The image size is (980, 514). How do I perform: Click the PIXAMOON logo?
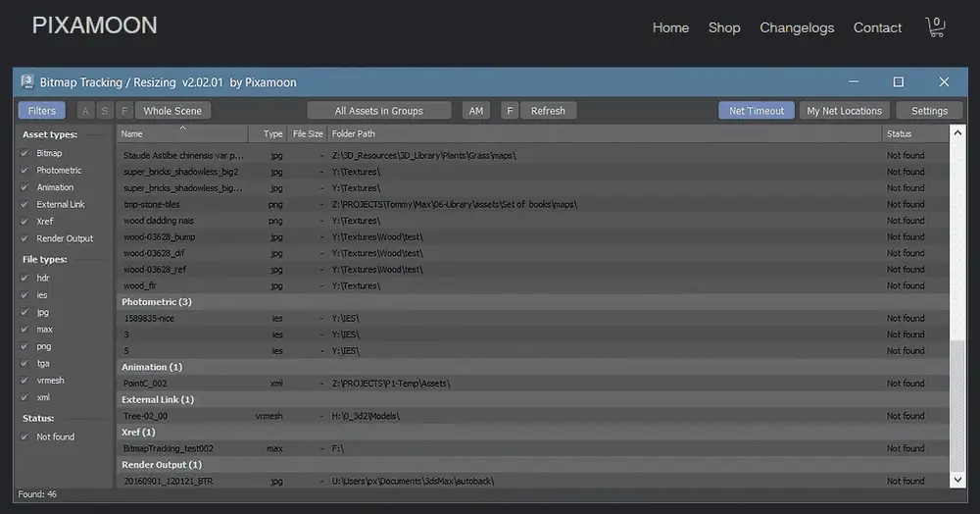point(94,25)
